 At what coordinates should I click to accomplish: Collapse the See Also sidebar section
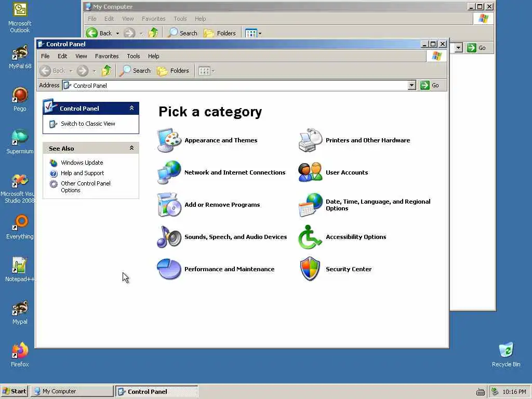point(131,148)
